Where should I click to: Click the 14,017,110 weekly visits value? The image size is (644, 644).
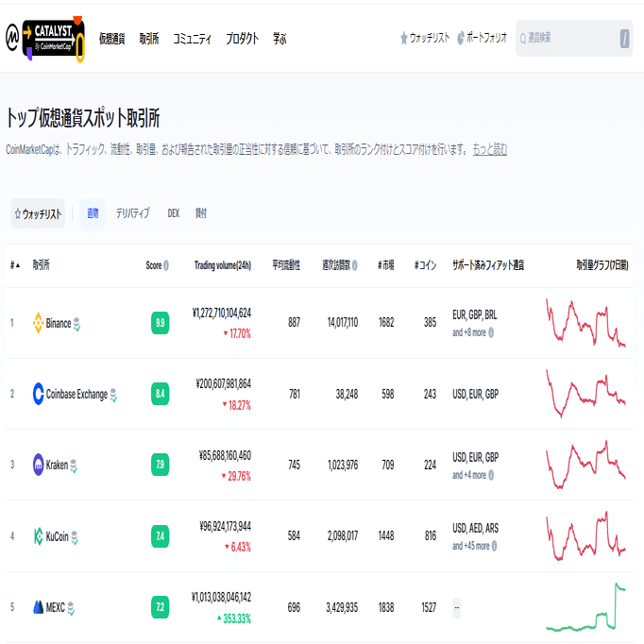[x=343, y=323]
